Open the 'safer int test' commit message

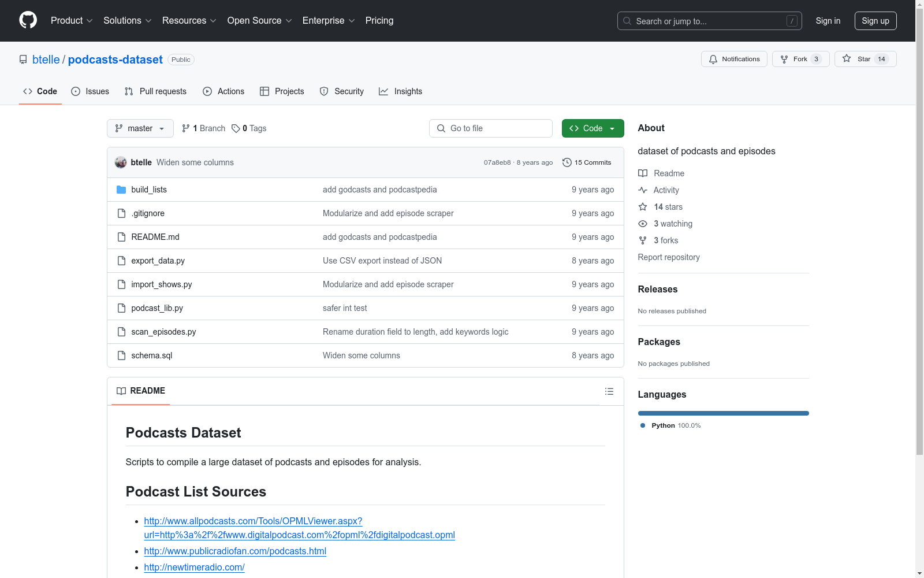(345, 308)
